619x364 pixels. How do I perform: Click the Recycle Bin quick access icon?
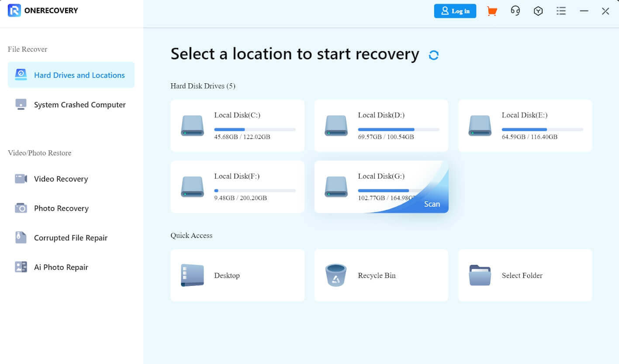click(x=336, y=275)
